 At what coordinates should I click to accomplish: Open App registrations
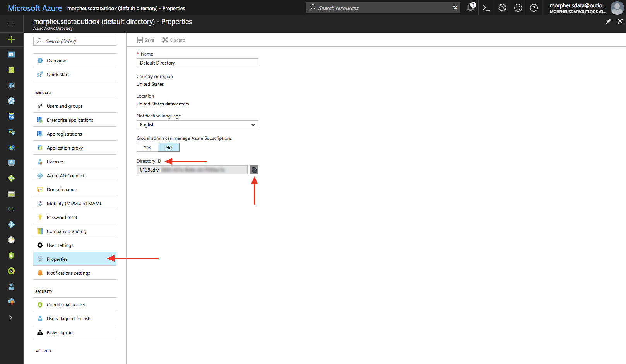(x=75, y=134)
